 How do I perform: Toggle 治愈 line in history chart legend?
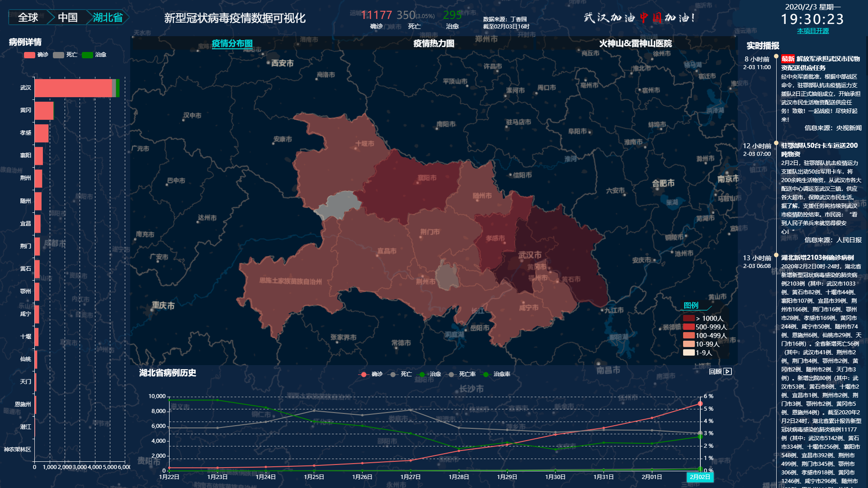[x=429, y=374]
